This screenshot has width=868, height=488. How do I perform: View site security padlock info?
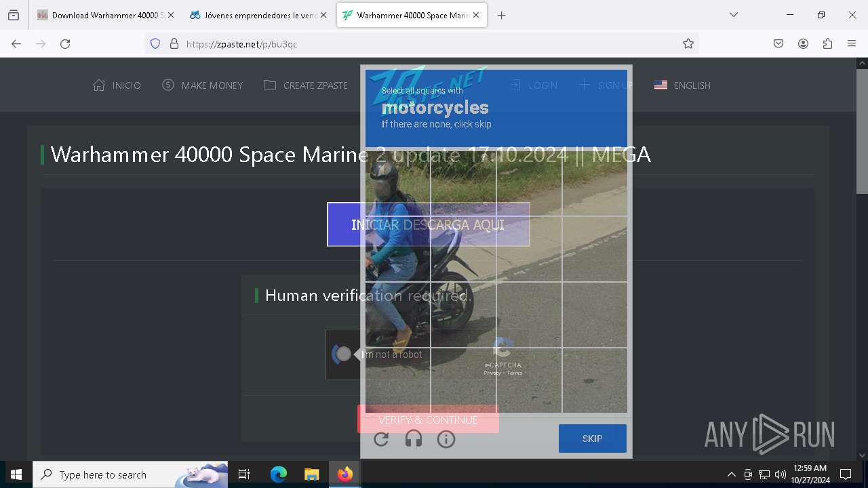174,43
